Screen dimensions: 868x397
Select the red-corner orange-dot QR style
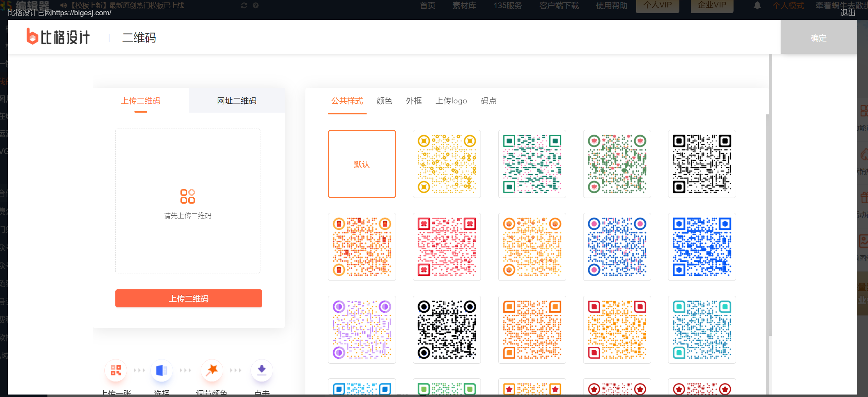pos(617,330)
